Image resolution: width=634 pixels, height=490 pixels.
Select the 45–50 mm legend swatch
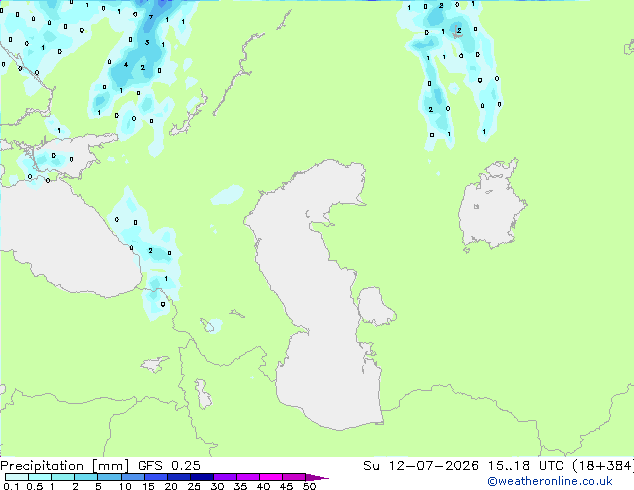(294, 477)
